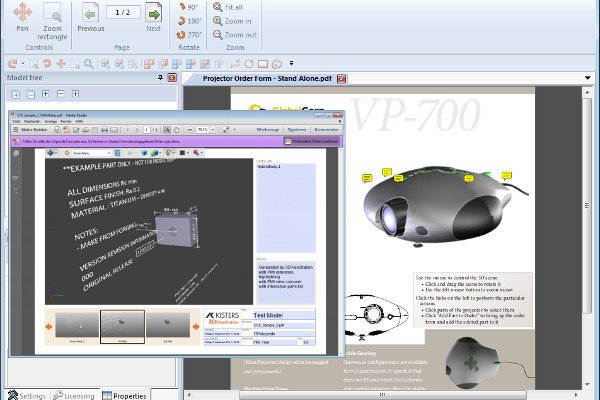Click the orange undo arrow in quick toolbar
This screenshot has height=400, width=600.
coord(47,64)
